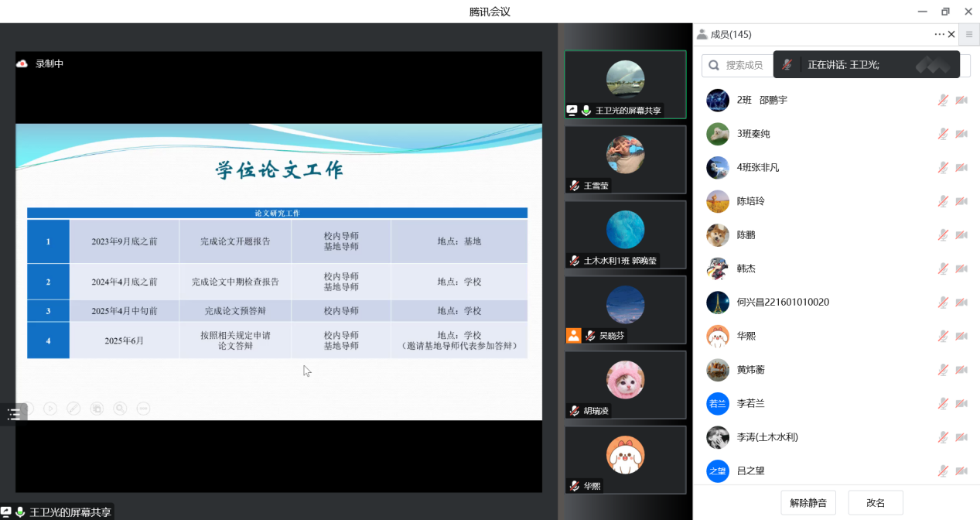The image size is (980, 520).
Task: Toggle camera icon for 韩杰
Action: pos(961,269)
